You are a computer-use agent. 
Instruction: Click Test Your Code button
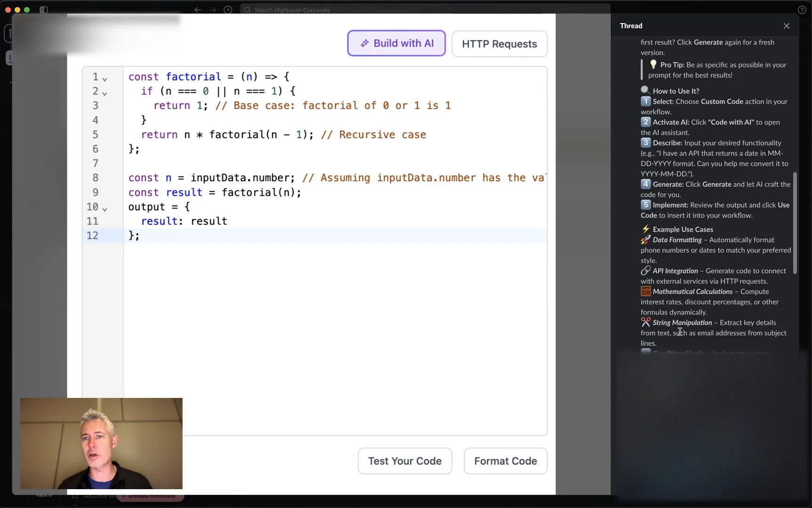coord(405,461)
